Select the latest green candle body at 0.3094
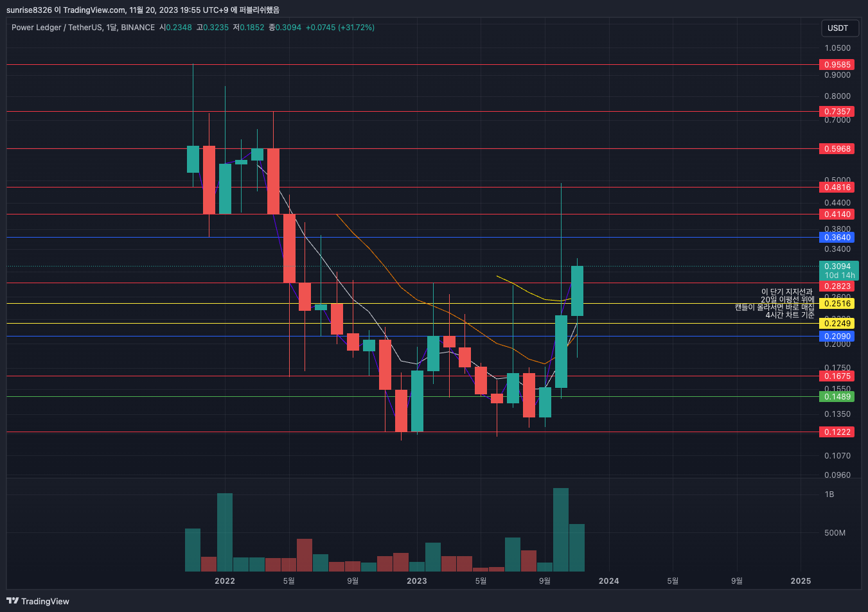The width and height of the screenshot is (868, 612). pyautogui.click(x=577, y=291)
